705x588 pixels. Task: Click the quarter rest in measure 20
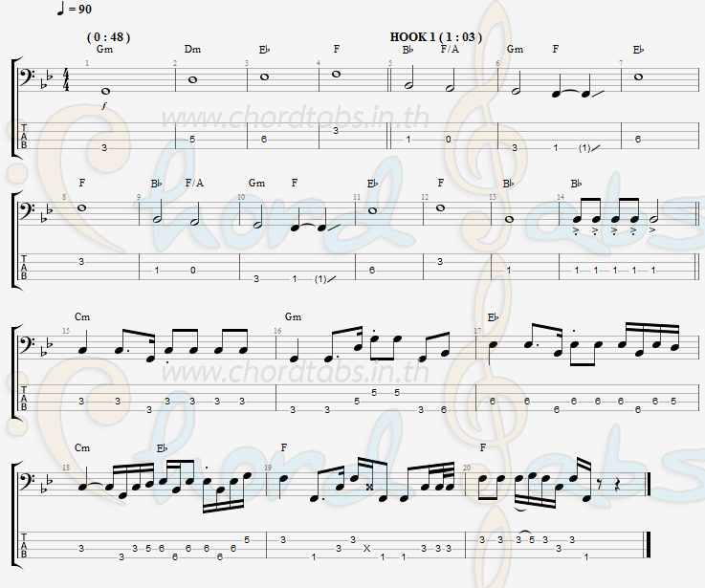point(618,487)
